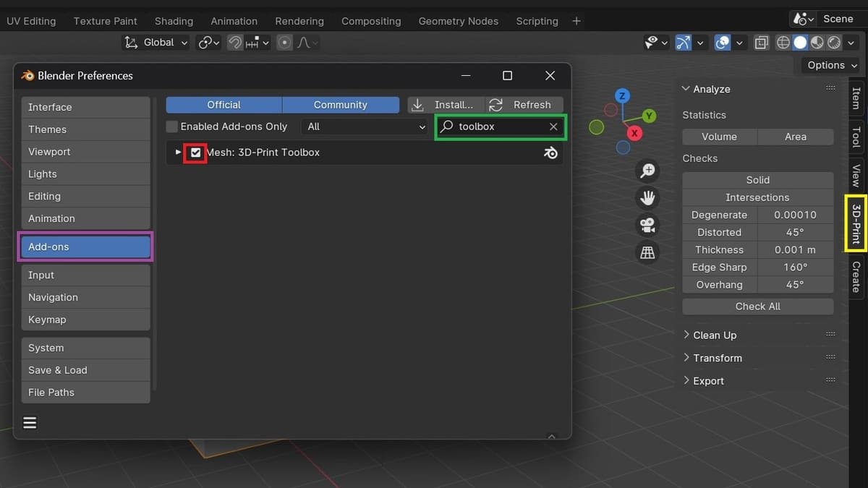
Task: Clear the toolbox search with the X
Action: [x=553, y=127]
